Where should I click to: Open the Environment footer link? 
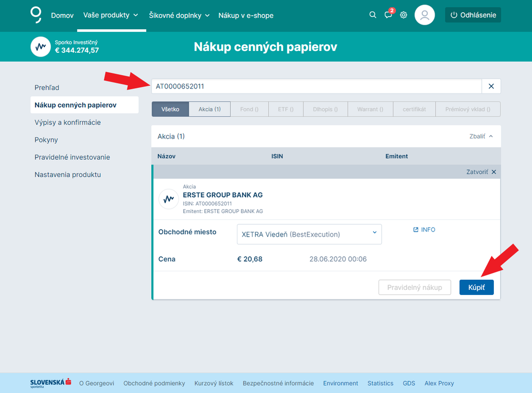pyautogui.click(x=340, y=383)
